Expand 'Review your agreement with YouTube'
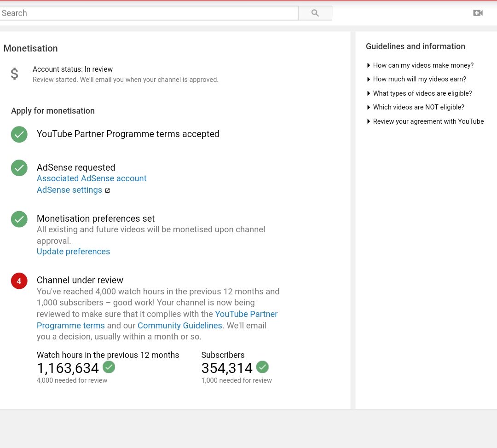Screen dimensions: 497x448 click(x=425, y=122)
